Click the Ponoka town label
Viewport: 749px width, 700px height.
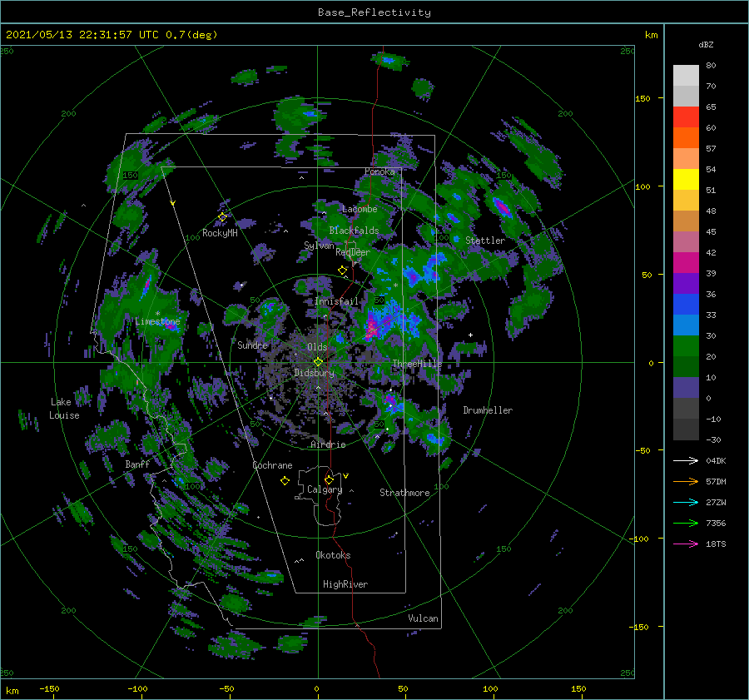pyautogui.click(x=379, y=171)
